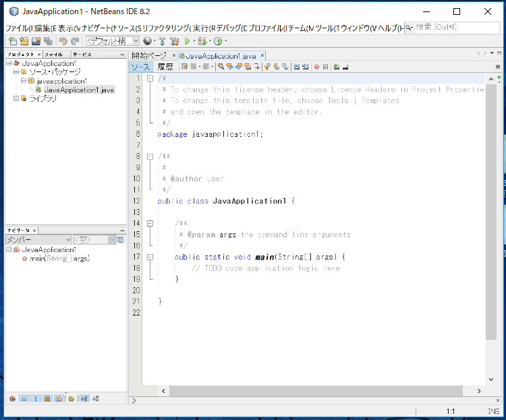Click the Debug Project toolbar icon
Screen dimensions: 506x420
coord(202,41)
